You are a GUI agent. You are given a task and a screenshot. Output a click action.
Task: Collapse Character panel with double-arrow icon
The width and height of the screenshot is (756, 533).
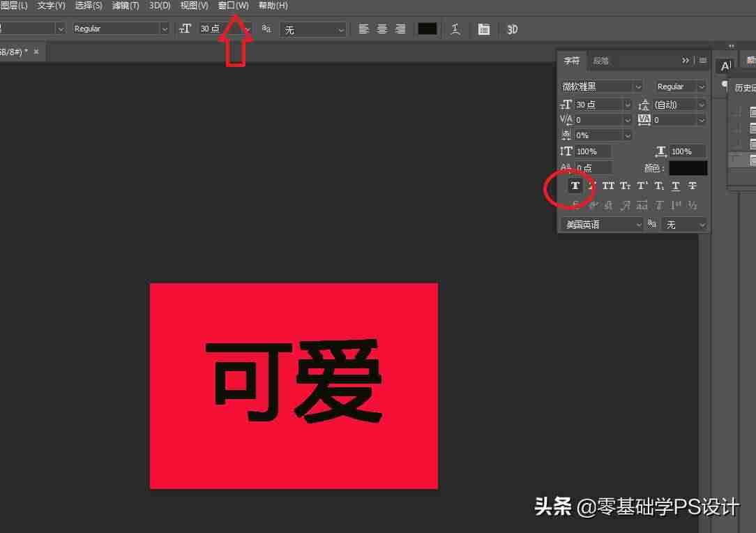pyautogui.click(x=686, y=60)
